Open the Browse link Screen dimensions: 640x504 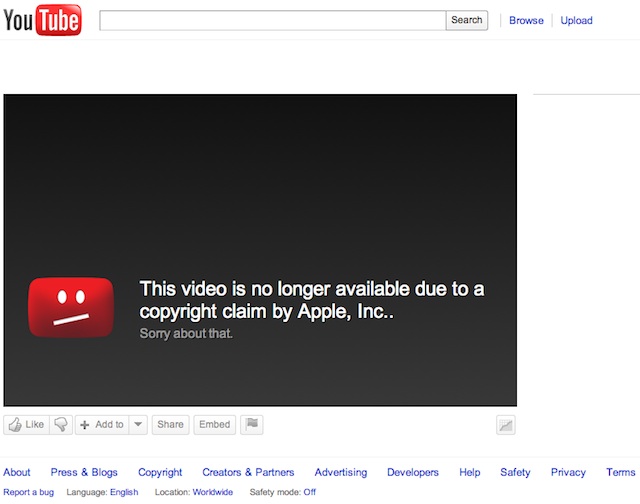pyautogui.click(x=526, y=20)
